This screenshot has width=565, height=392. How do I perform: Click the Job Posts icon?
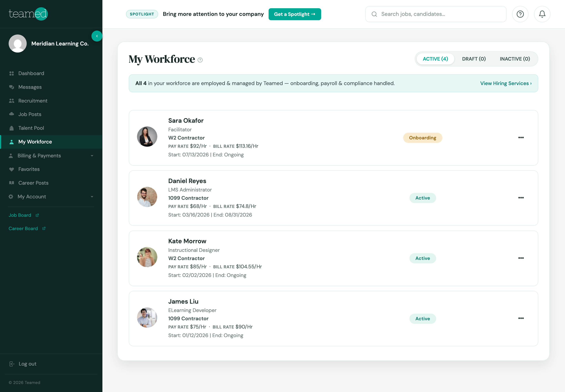pyautogui.click(x=12, y=114)
